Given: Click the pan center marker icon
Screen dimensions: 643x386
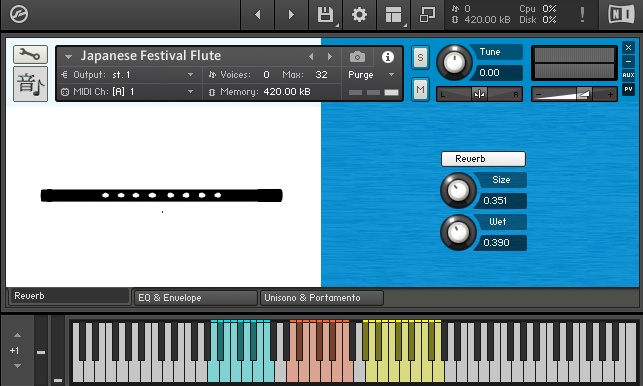Looking at the screenshot, I should (x=479, y=94).
